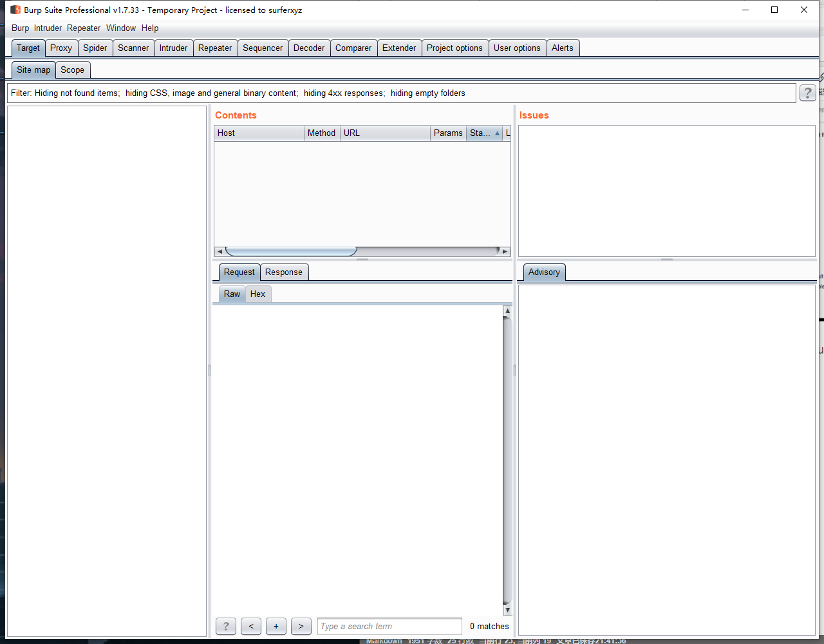Click the Issues heading

click(534, 115)
